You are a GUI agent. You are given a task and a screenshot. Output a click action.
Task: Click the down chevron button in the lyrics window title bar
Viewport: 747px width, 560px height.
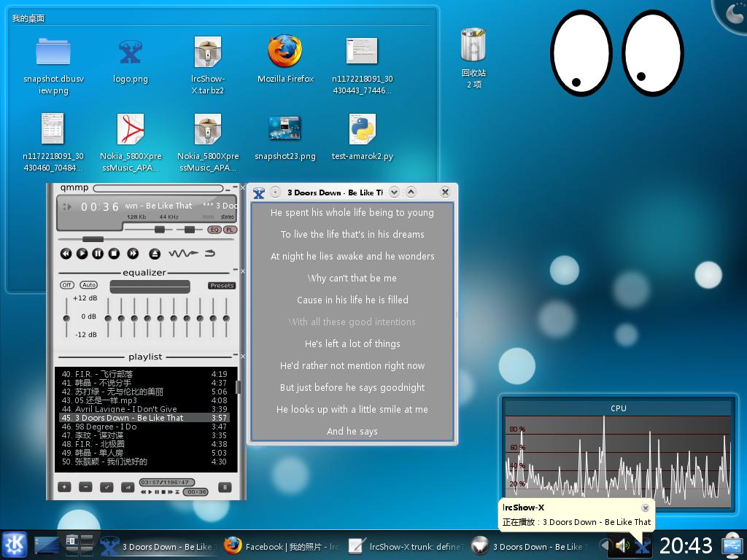[x=394, y=192]
